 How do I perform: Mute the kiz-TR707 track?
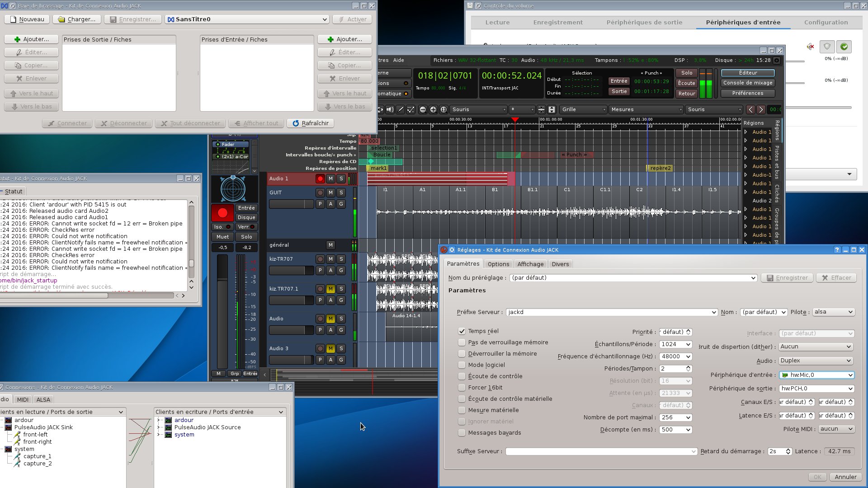pos(330,259)
